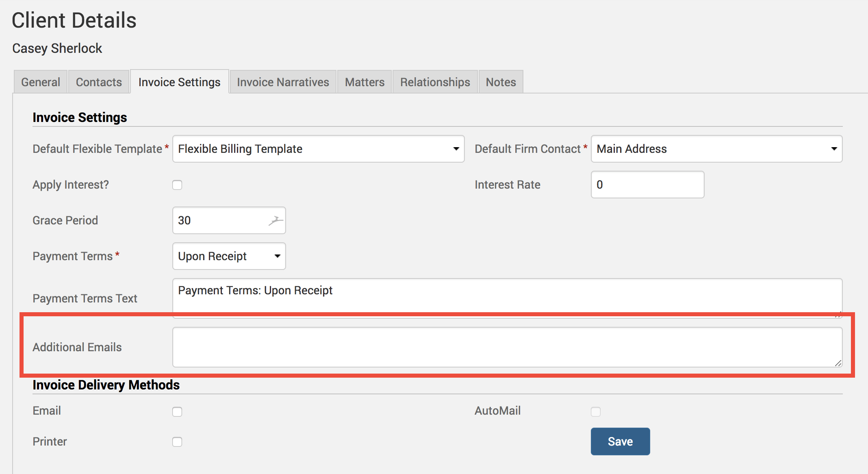
Task: Select the Invoice Settings tab
Action: [179, 82]
